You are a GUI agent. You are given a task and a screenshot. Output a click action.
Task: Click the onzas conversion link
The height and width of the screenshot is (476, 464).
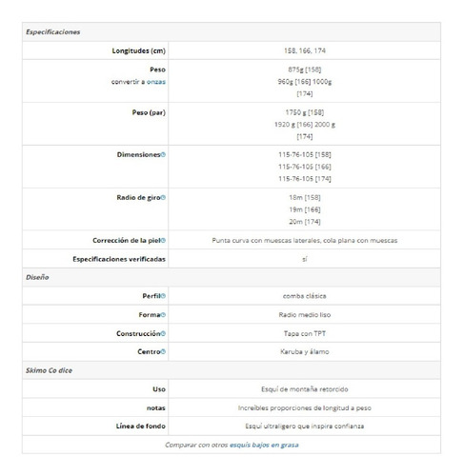click(x=156, y=82)
